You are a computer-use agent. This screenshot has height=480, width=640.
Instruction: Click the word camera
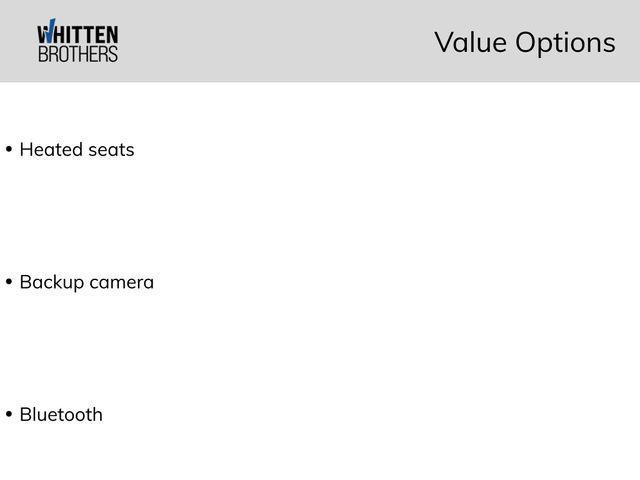tap(121, 282)
